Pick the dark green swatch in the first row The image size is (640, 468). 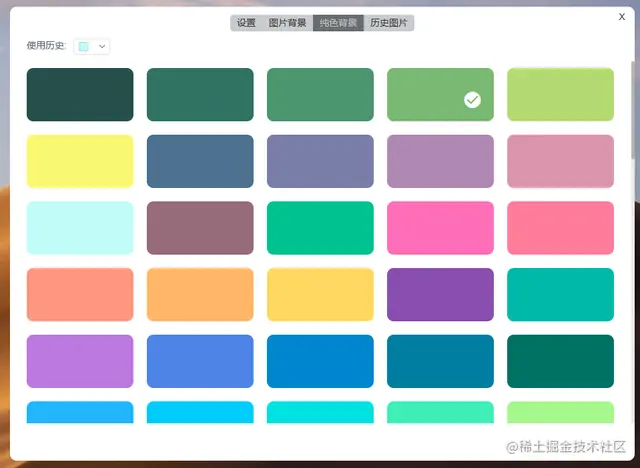click(200, 95)
